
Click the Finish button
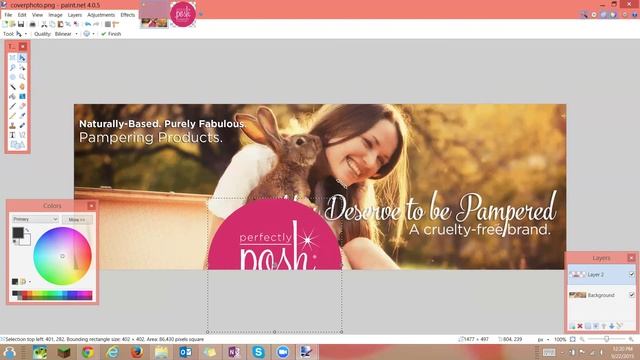pyautogui.click(x=111, y=34)
